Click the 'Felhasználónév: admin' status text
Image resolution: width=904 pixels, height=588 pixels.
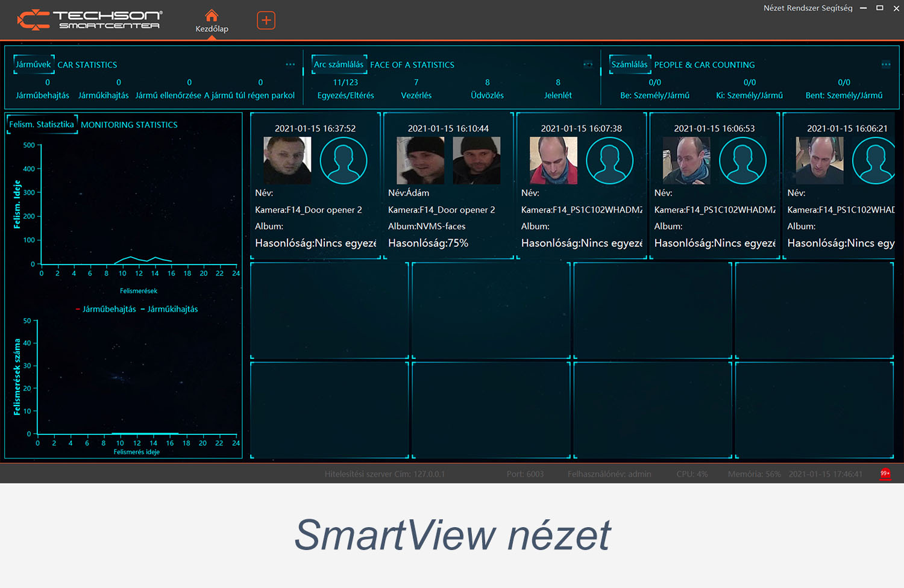click(609, 474)
